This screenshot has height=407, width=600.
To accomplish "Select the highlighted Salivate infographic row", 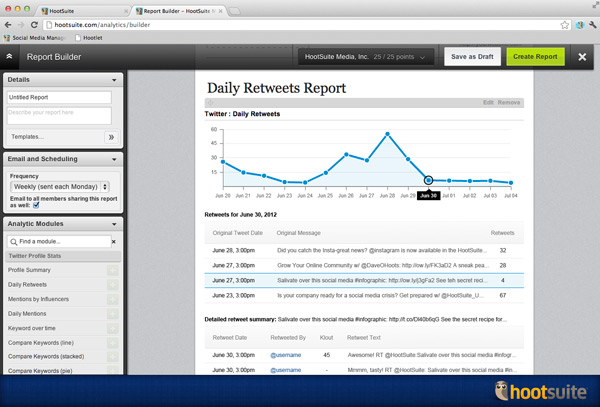I will [364, 280].
